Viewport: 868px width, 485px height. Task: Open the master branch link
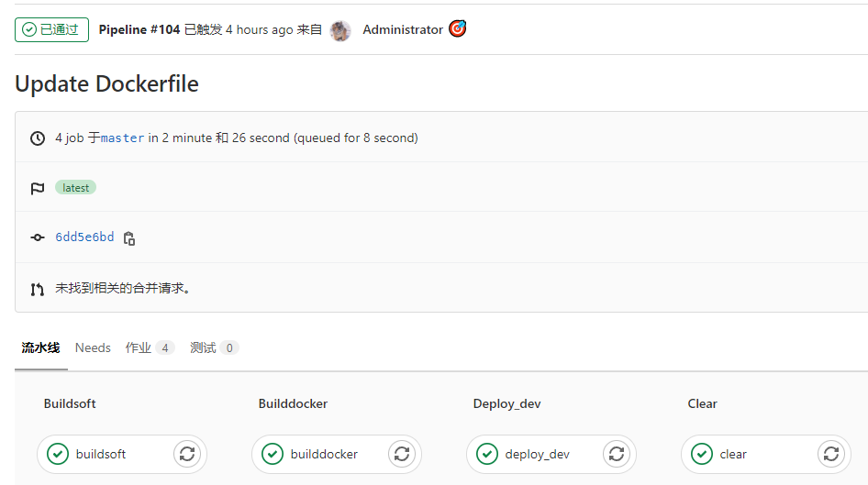pyautogui.click(x=122, y=138)
